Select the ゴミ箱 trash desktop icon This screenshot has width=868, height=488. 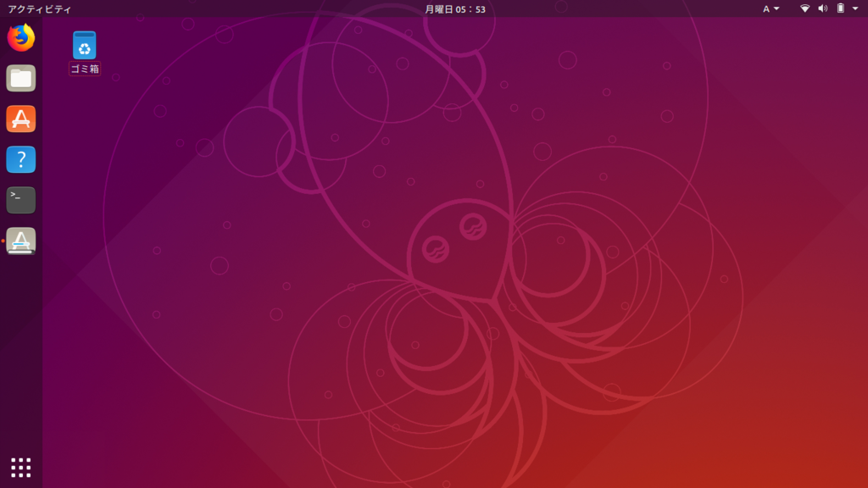pyautogui.click(x=84, y=45)
